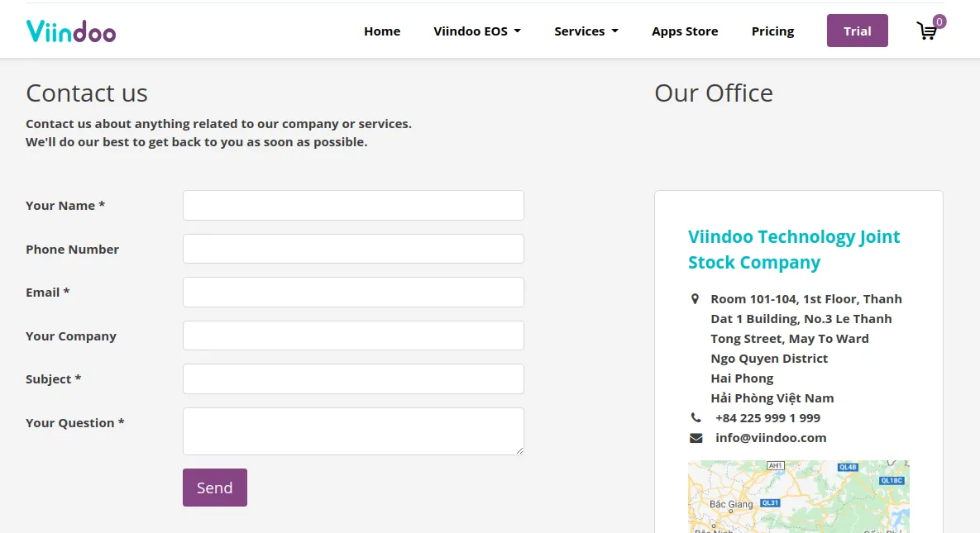Viewport: 980px width, 533px height.
Task: Expand the Services dropdown menu
Action: 586,31
